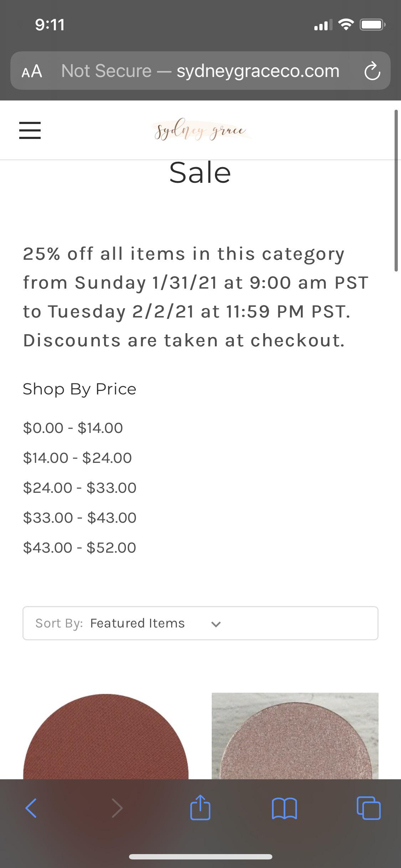Reload the current page
401x868 pixels.
[372, 71]
